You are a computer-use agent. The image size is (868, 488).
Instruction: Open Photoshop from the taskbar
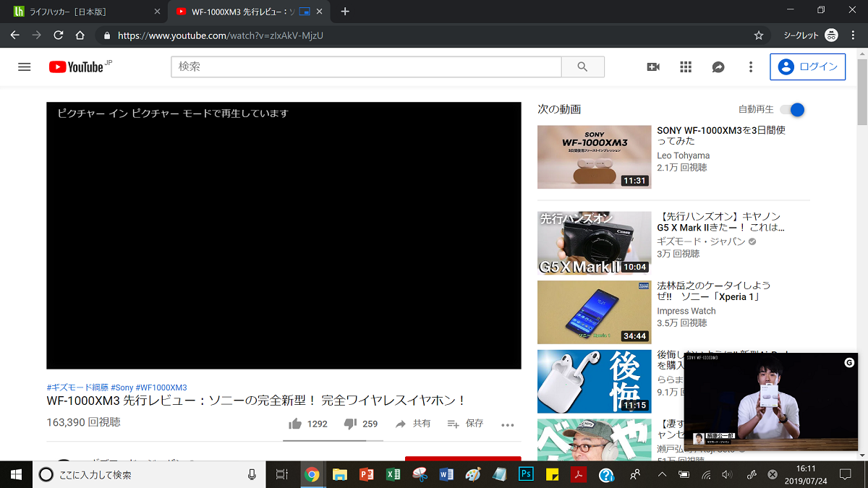[x=526, y=474]
